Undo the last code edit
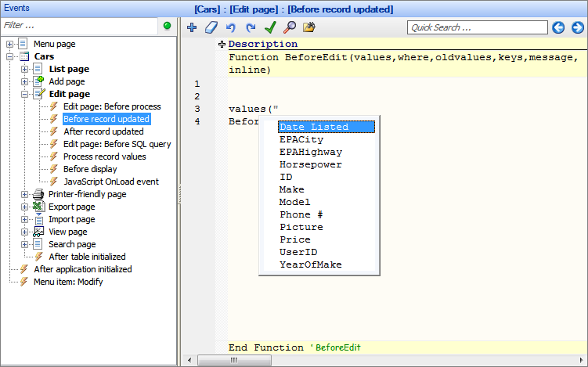 pos(231,27)
